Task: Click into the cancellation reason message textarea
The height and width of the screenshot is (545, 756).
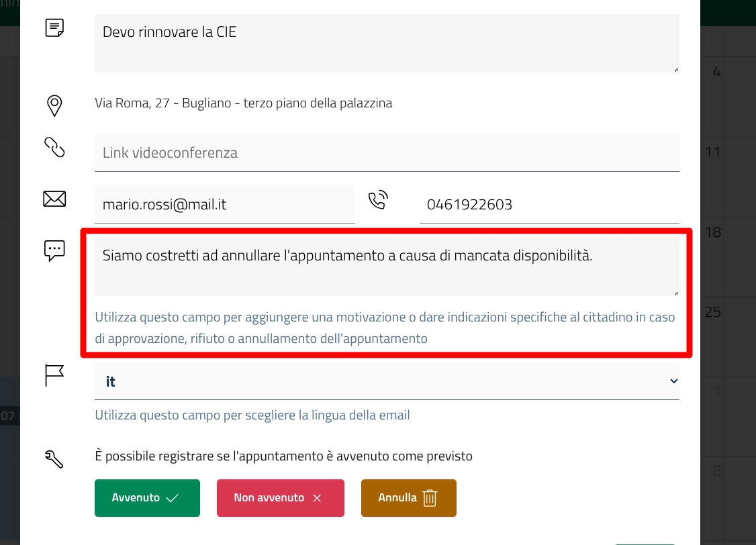Action: 386,266
